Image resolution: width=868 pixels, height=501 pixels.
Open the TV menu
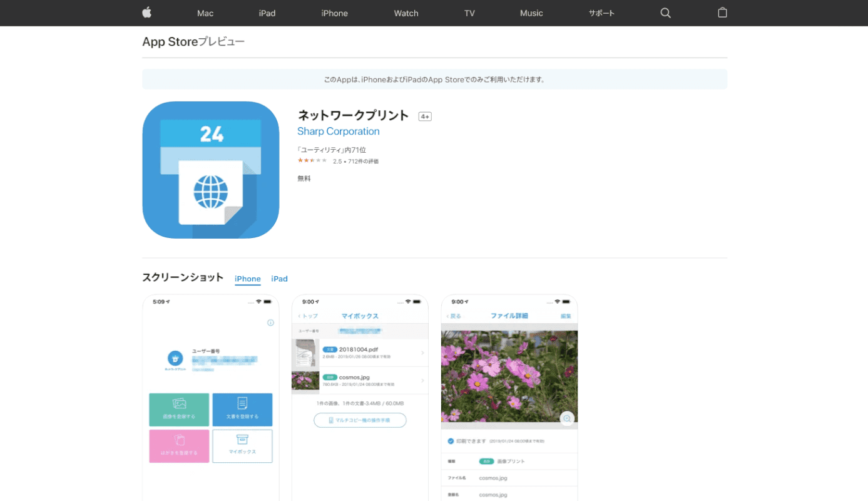click(469, 13)
